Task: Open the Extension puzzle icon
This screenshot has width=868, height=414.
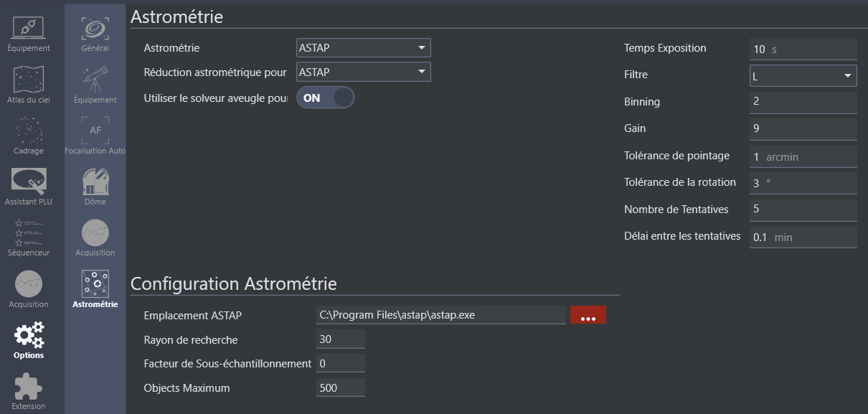Action: coord(29,391)
